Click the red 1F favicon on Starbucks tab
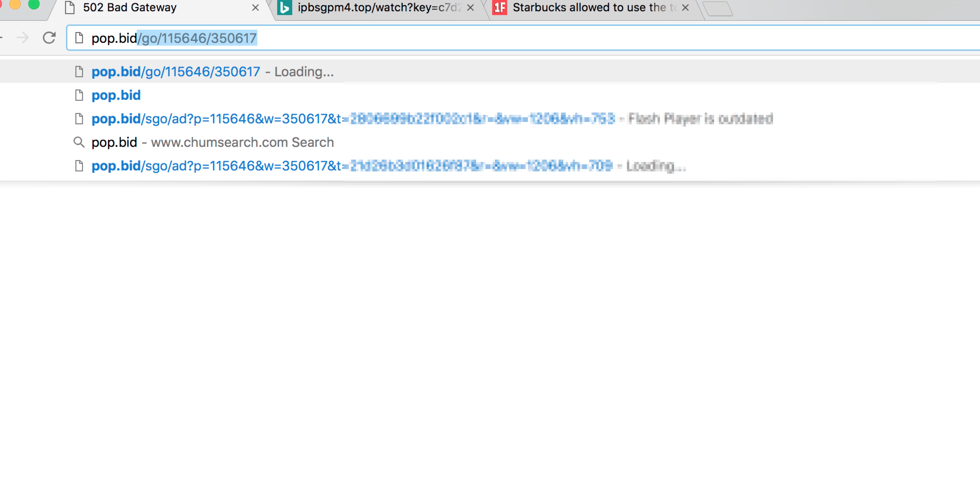 click(499, 8)
